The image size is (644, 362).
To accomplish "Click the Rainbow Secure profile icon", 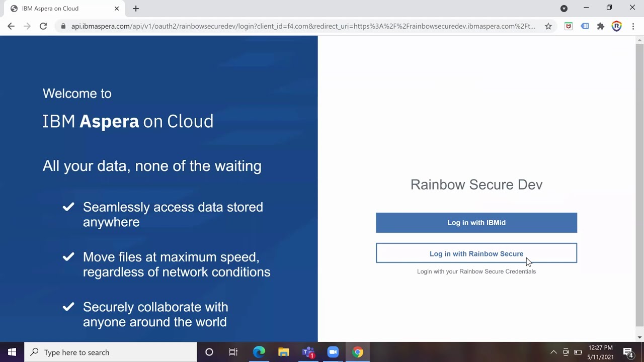I will pyautogui.click(x=617, y=26).
